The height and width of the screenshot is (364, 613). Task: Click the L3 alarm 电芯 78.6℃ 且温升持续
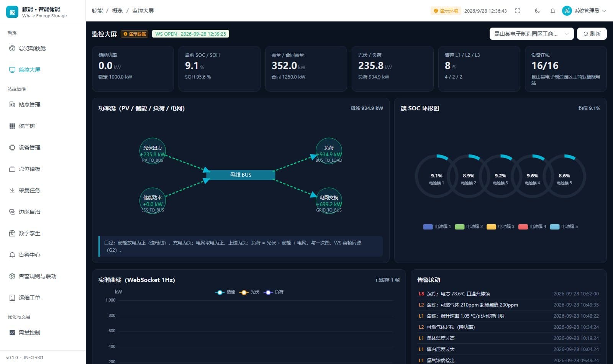point(508,294)
